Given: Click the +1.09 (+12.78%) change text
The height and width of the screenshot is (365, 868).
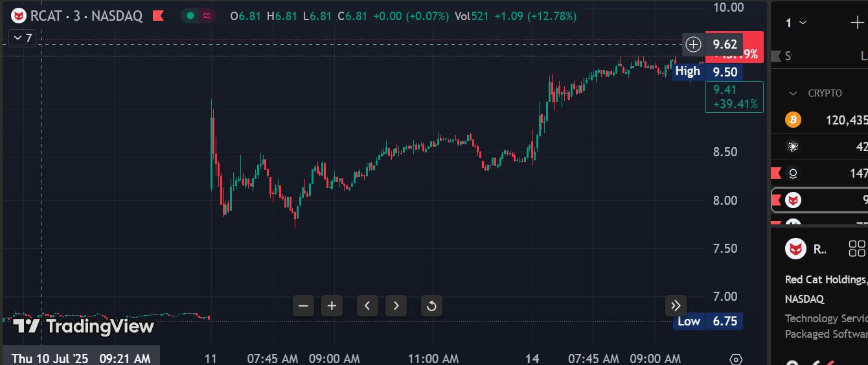Looking at the screenshot, I should (535, 16).
